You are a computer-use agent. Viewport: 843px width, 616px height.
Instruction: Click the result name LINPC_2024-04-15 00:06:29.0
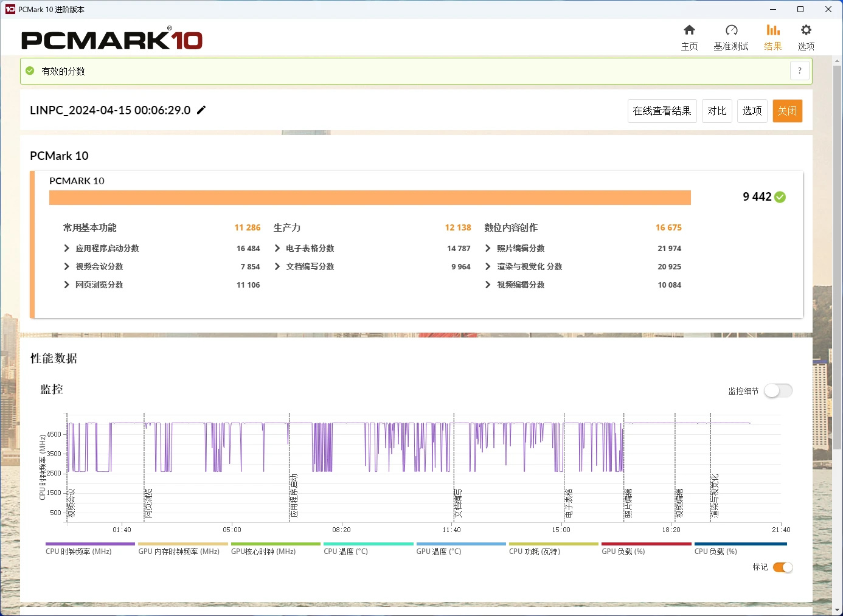tap(110, 110)
